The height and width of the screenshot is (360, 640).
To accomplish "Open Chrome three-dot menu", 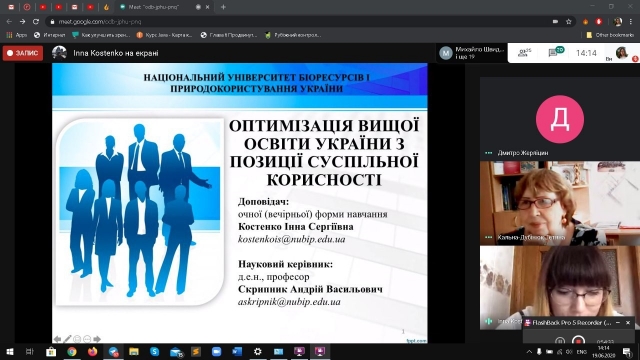I will (631, 22).
